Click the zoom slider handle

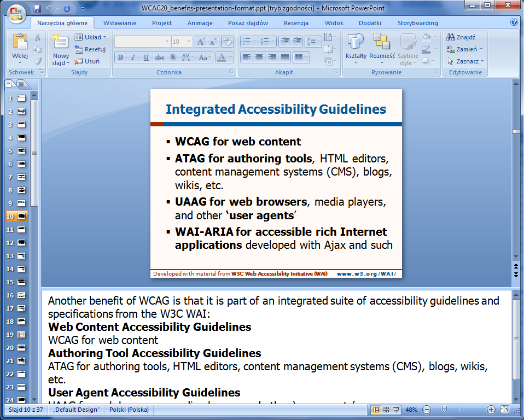[x=444, y=409]
